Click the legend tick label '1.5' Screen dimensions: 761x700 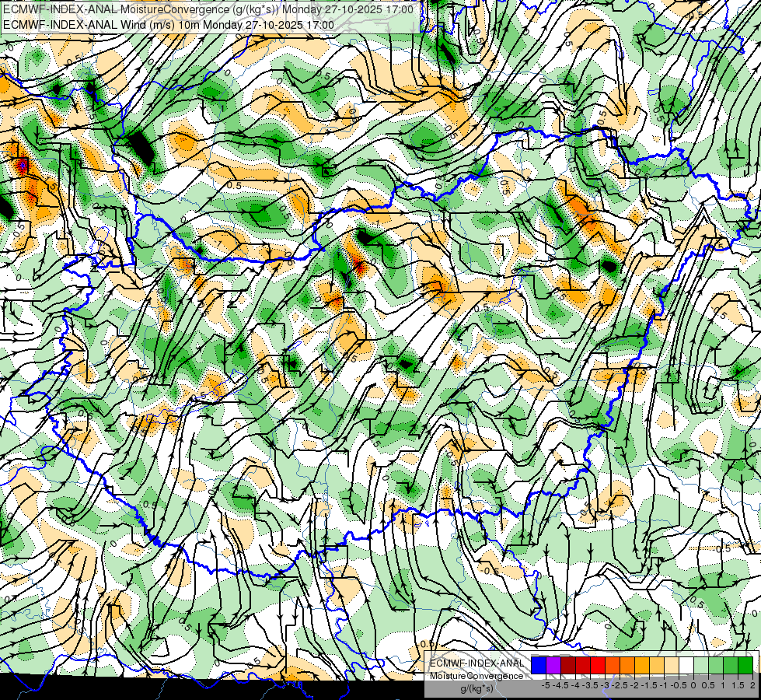pyautogui.click(x=738, y=685)
